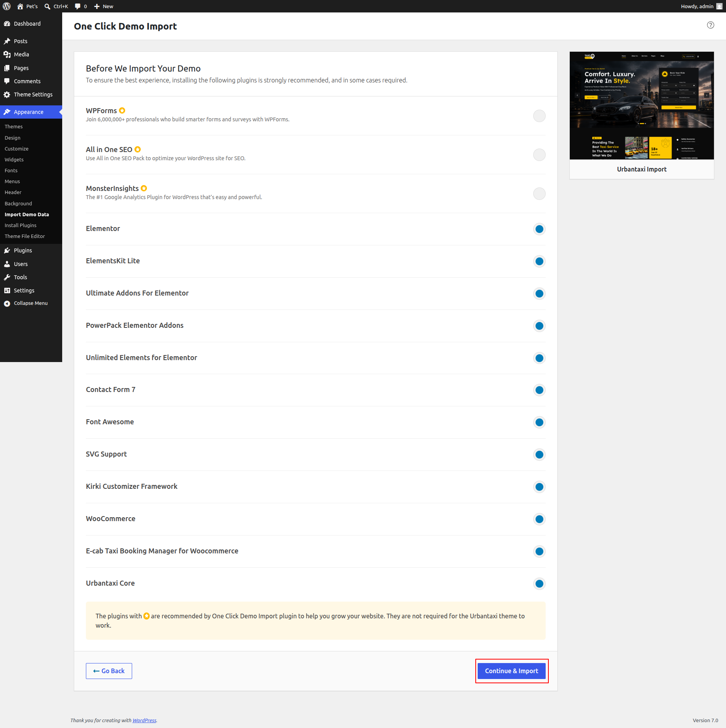Click the Ctrl+K search icon
Image resolution: width=726 pixels, height=728 pixels.
point(47,6)
